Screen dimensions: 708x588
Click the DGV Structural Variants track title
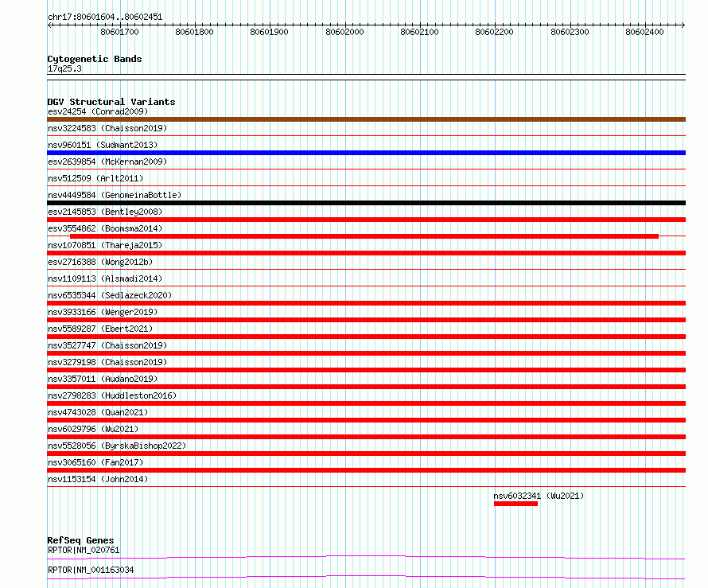(111, 102)
